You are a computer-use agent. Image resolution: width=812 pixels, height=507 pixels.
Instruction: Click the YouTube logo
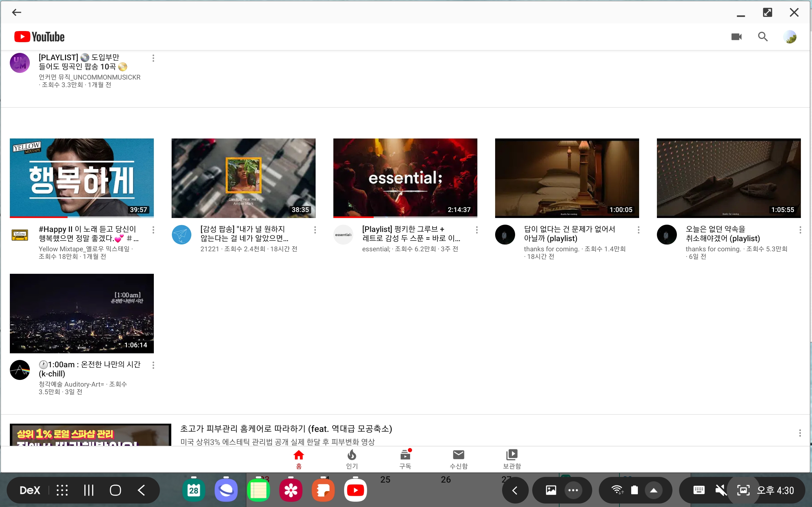pyautogui.click(x=39, y=36)
